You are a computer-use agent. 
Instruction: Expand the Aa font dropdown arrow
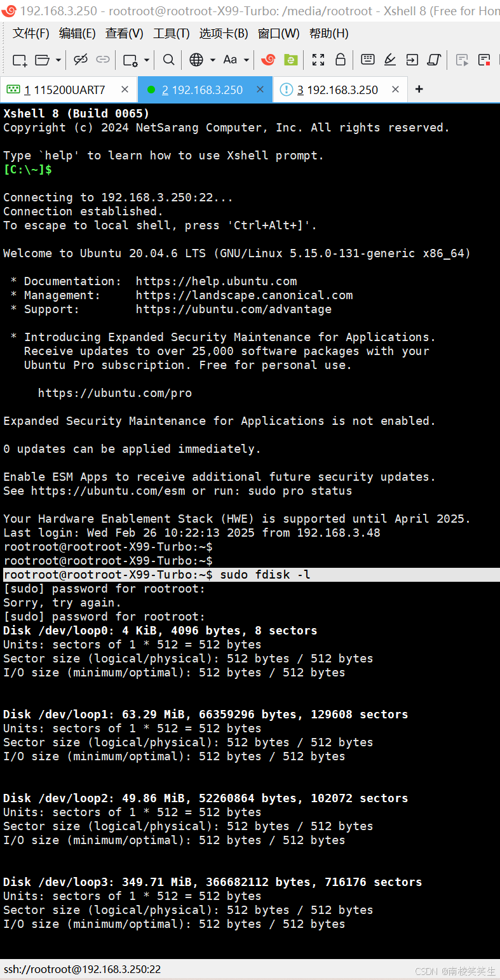tap(246, 60)
